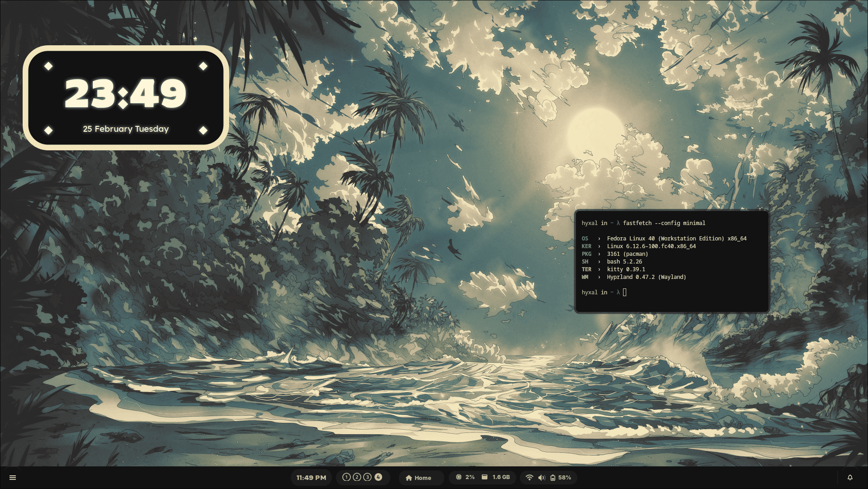
Task: Select active workspace 4
Action: tap(378, 477)
